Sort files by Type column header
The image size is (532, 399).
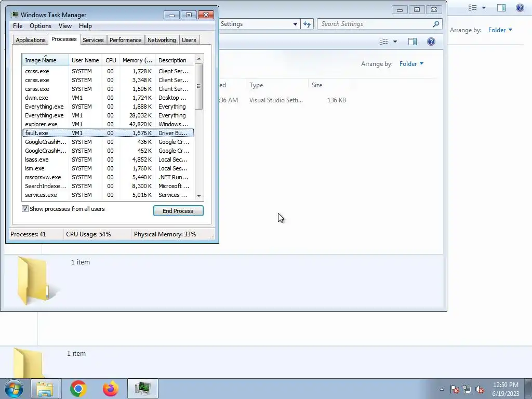277,85
